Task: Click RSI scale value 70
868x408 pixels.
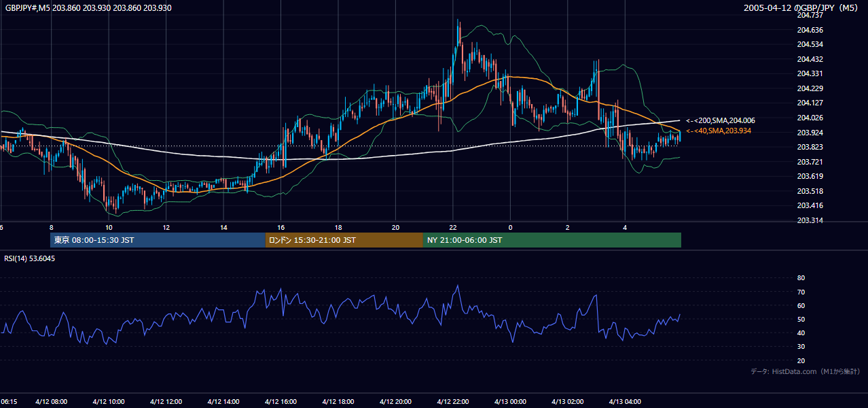Action: (x=801, y=292)
